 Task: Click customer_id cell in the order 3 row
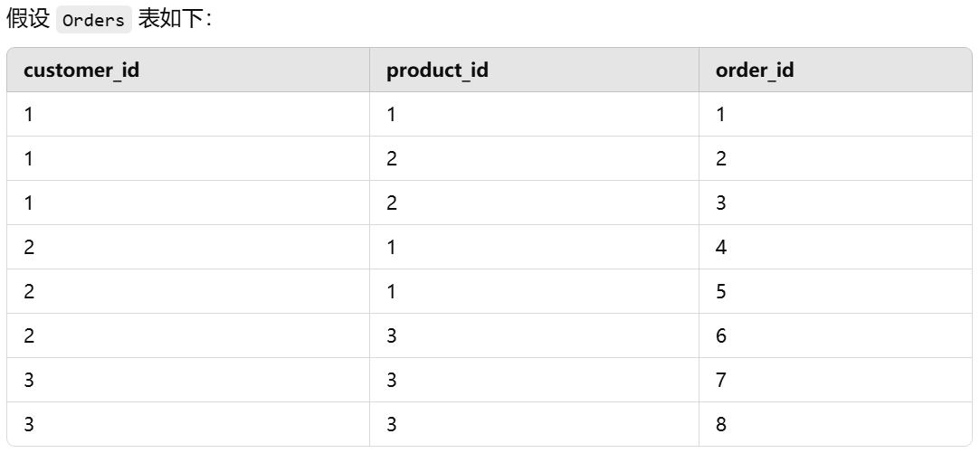click(x=29, y=203)
